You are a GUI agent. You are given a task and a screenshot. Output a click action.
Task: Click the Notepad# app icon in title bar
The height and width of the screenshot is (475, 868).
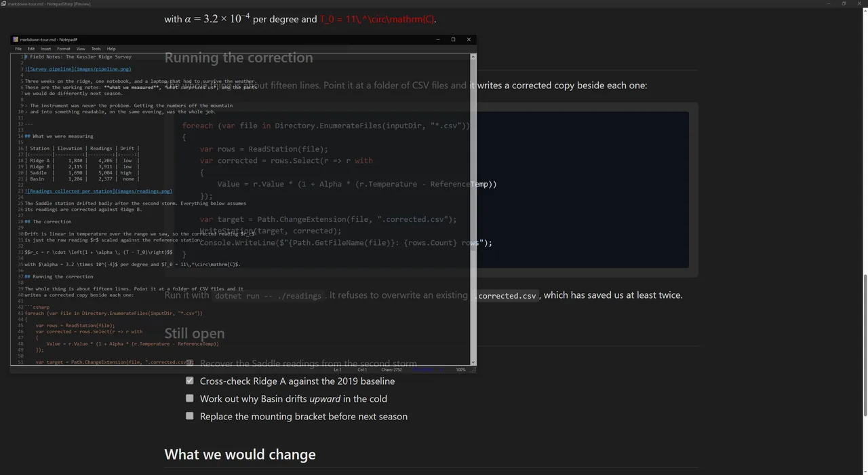coord(15,39)
